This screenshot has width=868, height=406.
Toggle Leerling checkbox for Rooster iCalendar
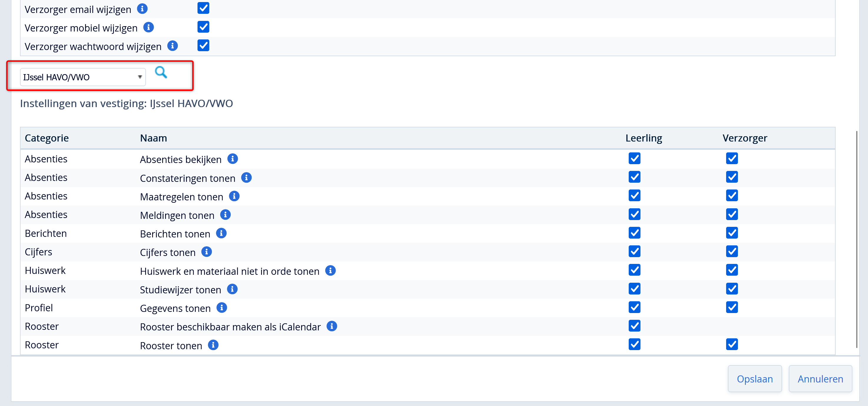[635, 326]
